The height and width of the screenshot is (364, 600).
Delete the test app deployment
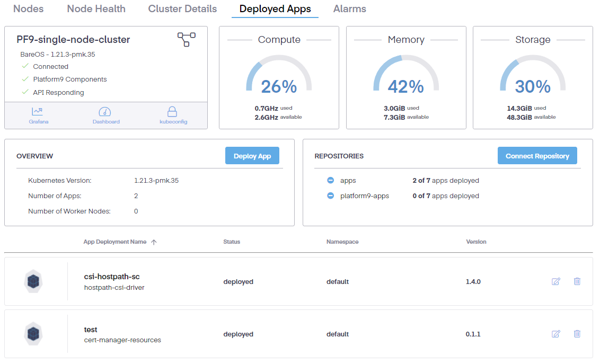tap(577, 334)
